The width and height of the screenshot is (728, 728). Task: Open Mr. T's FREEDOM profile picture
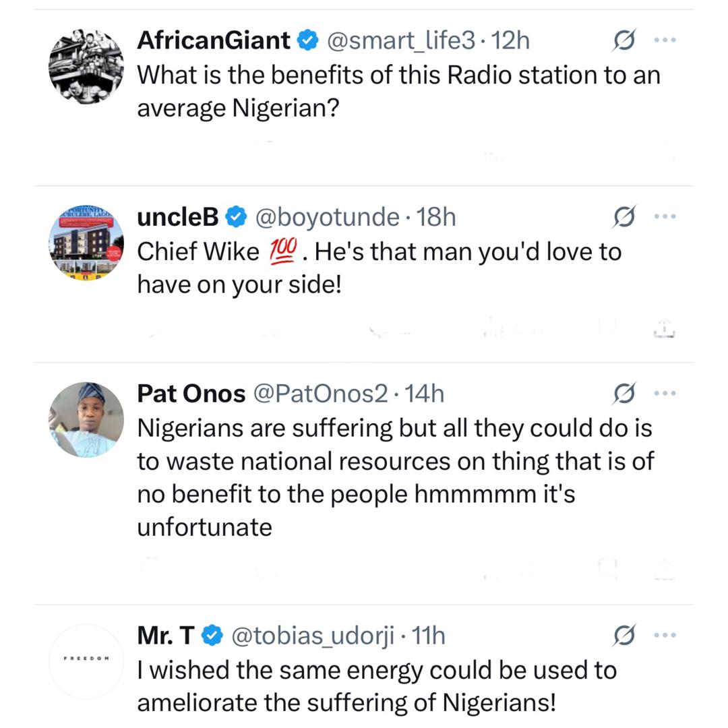tap(86, 659)
